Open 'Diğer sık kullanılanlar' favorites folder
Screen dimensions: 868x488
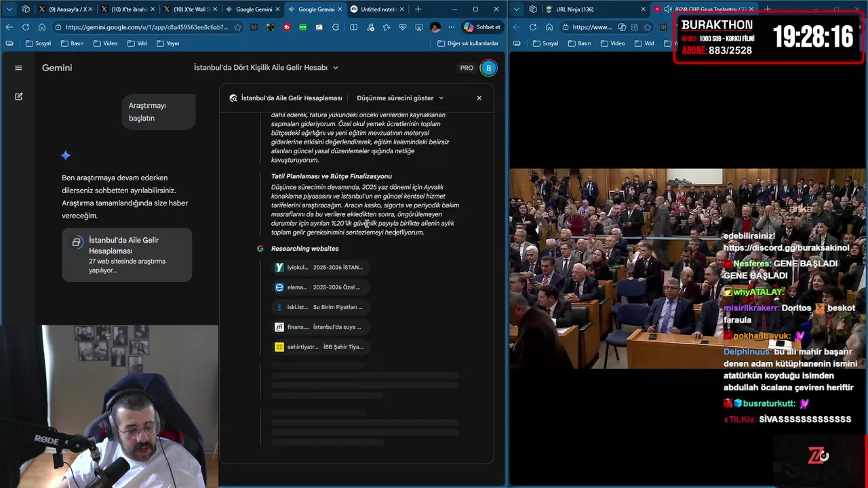[467, 43]
